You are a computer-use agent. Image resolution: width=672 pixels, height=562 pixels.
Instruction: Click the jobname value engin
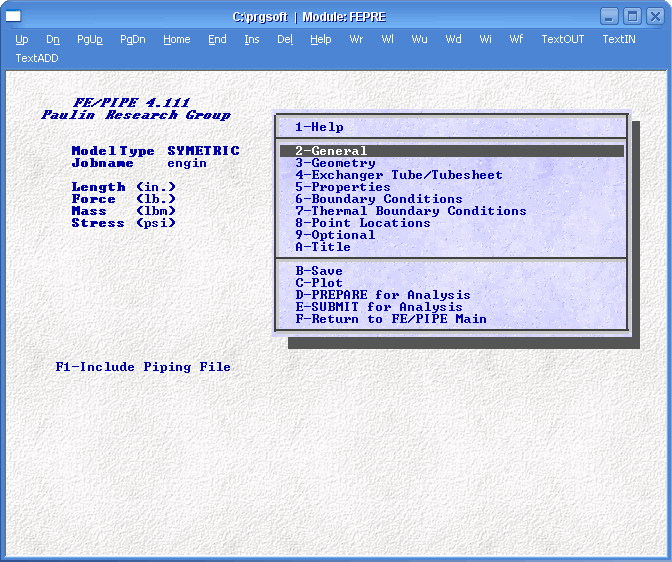(x=187, y=163)
